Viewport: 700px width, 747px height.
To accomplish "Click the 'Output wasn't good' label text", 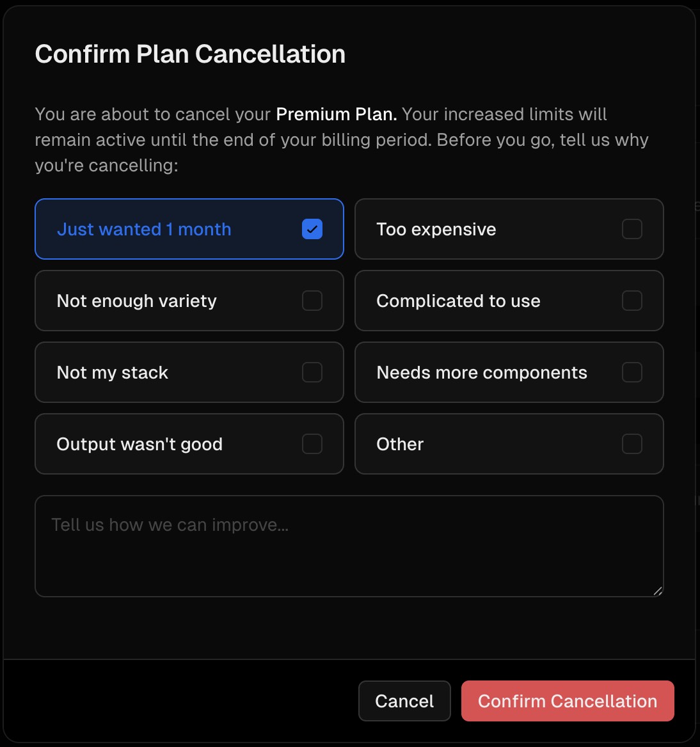I will [139, 444].
